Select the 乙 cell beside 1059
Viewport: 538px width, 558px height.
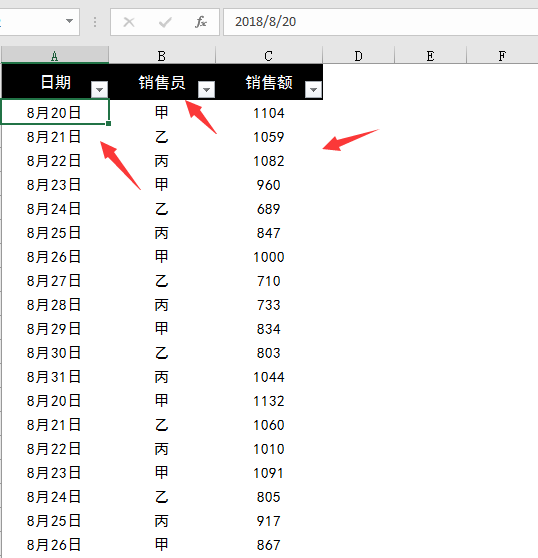point(162,137)
